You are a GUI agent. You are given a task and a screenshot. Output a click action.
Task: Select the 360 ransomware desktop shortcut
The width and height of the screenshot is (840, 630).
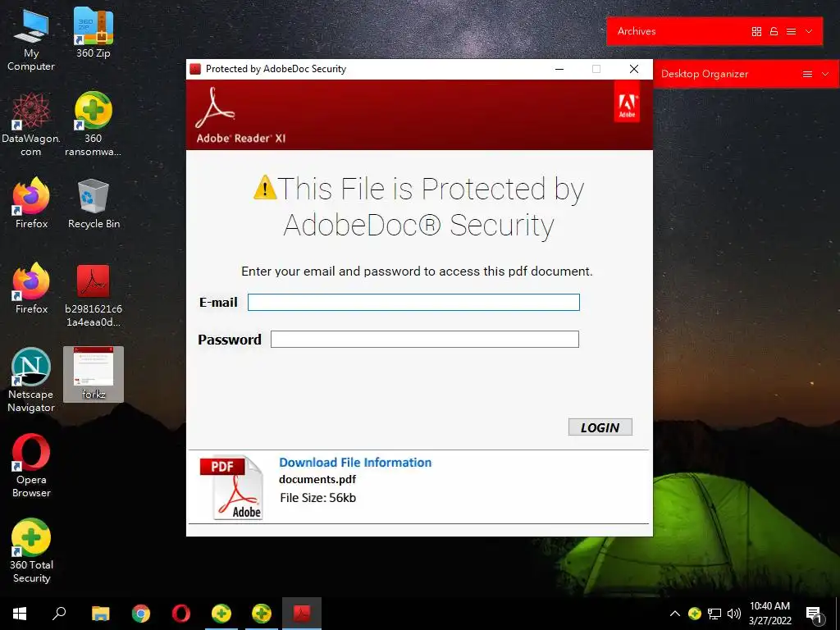(94, 125)
